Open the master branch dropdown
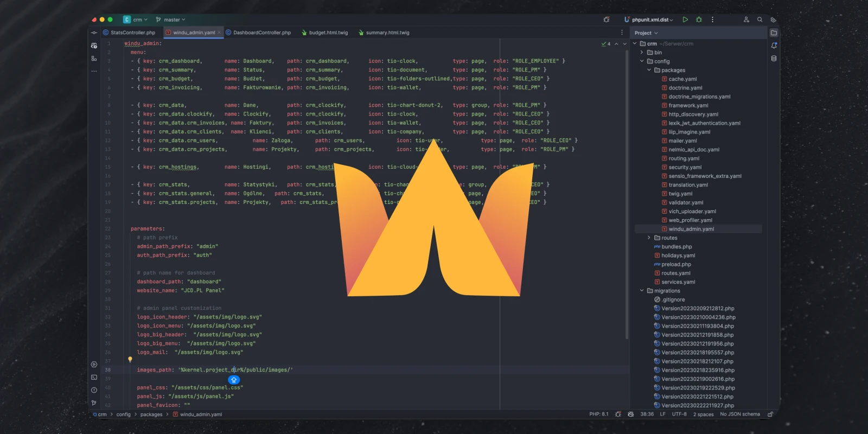868x434 pixels. pyautogui.click(x=170, y=20)
